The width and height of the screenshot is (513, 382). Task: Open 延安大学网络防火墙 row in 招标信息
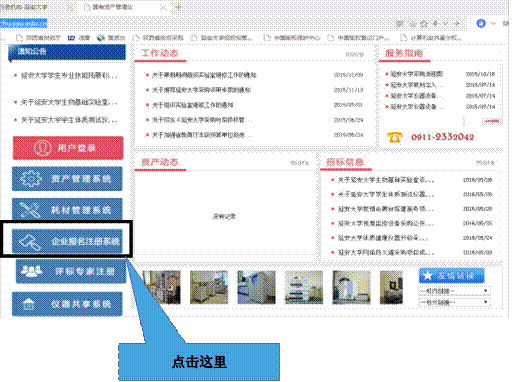click(x=386, y=252)
